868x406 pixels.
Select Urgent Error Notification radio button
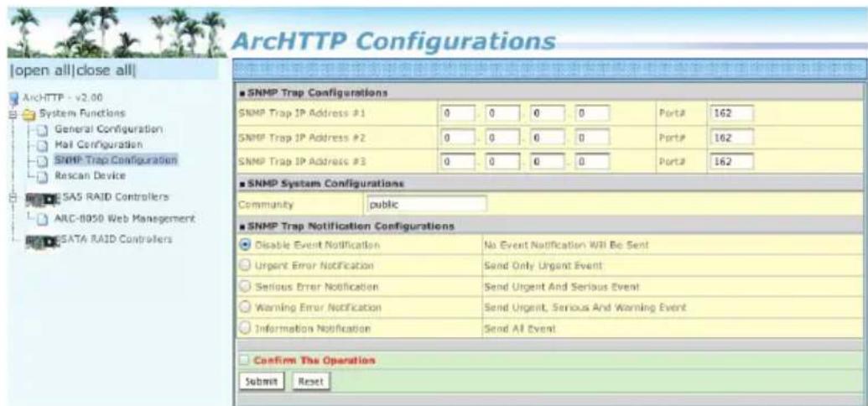point(246,266)
